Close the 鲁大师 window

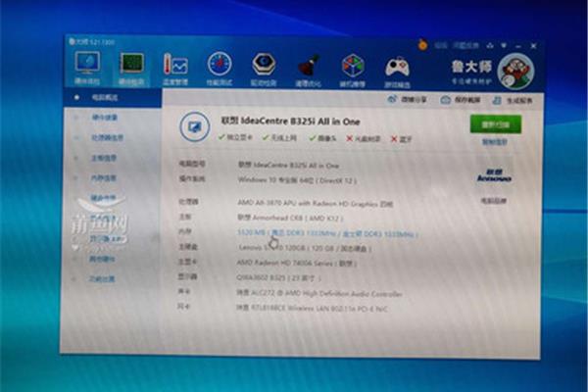coord(533,46)
